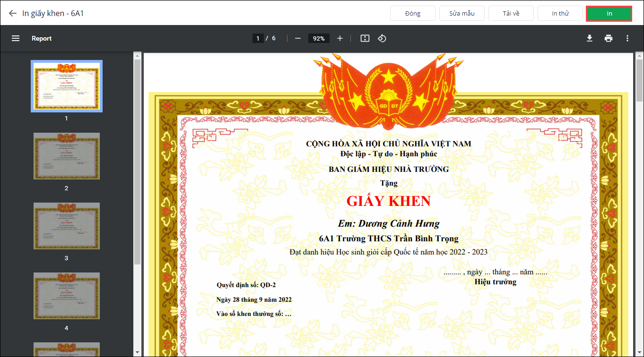Click the 'In giấy khen - 6A1' page title
644x357 pixels.
coord(53,13)
